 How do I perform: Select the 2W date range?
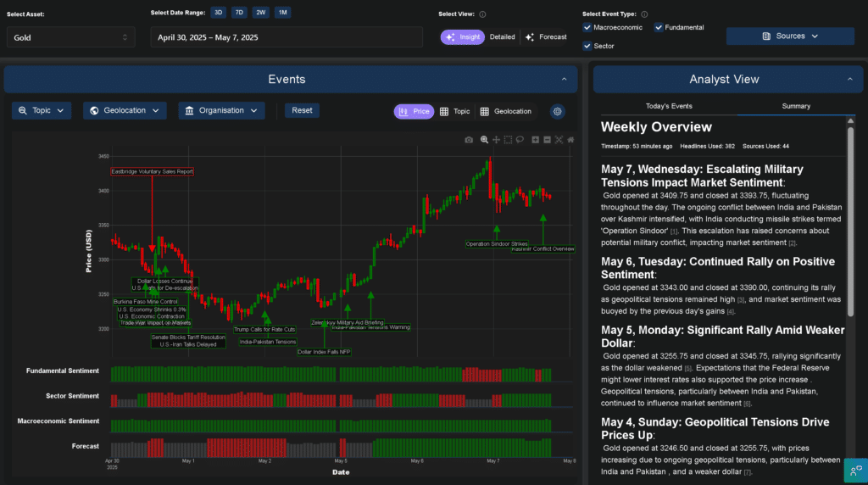261,12
